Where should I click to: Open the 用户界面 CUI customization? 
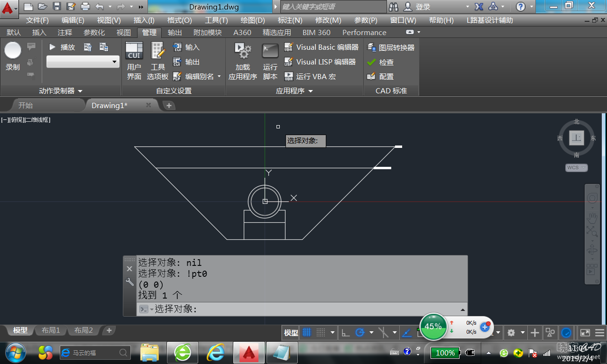(134, 60)
